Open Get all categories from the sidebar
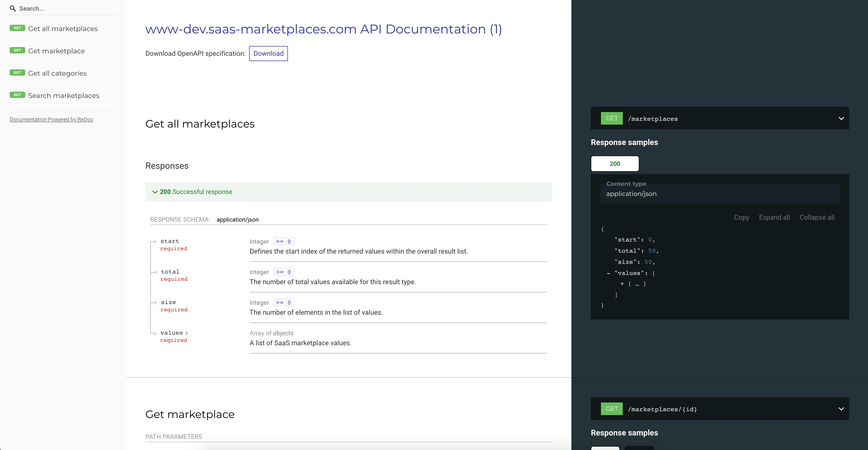Viewport: 868px width, 450px height. [x=57, y=73]
